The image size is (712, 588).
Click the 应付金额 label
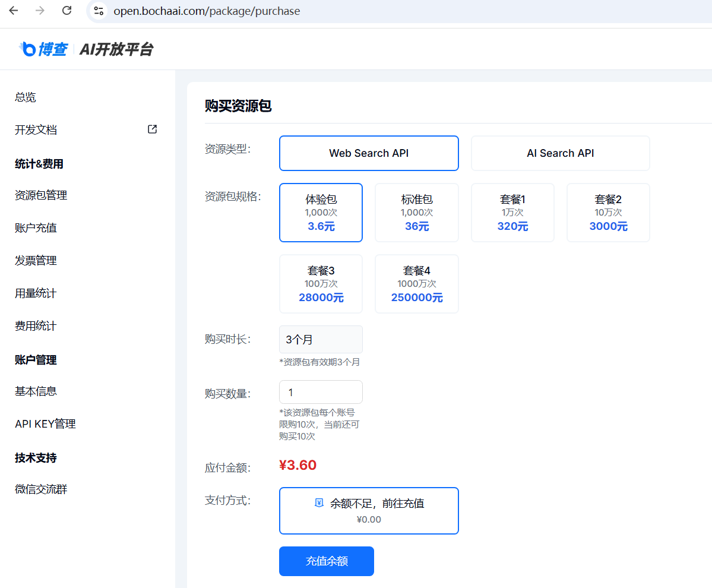[x=227, y=467]
